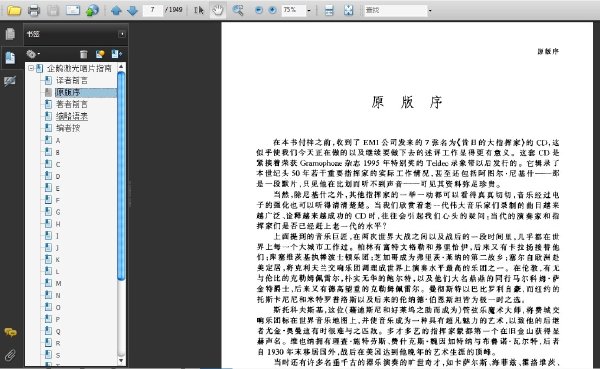Jump to bookmark G
This screenshot has height=369, width=600.
coord(58,212)
